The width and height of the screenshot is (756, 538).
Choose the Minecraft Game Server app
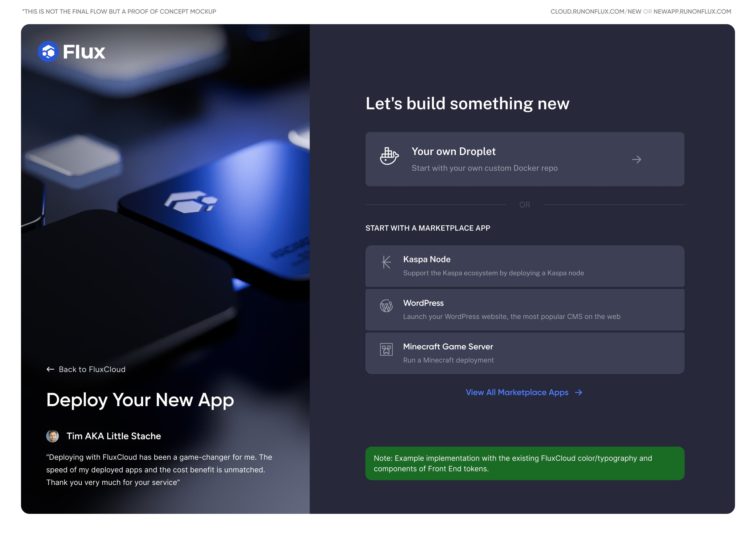(x=525, y=353)
